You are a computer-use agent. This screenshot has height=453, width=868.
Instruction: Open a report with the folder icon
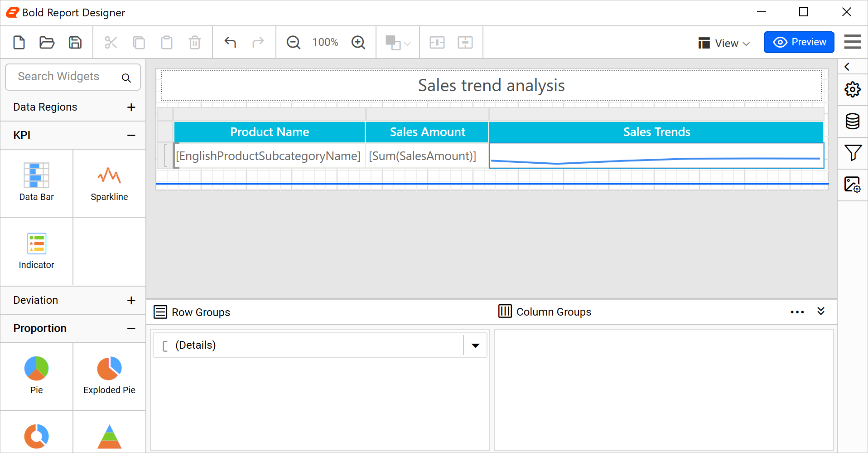[x=47, y=42]
